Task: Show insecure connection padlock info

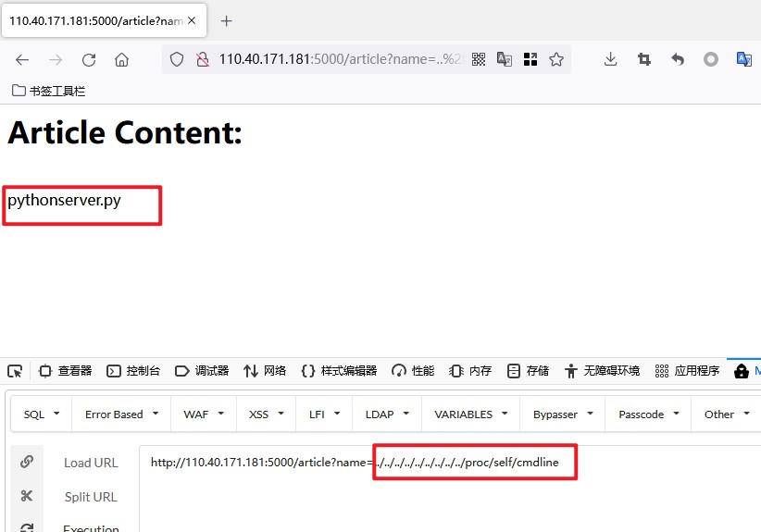Action: point(203,59)
